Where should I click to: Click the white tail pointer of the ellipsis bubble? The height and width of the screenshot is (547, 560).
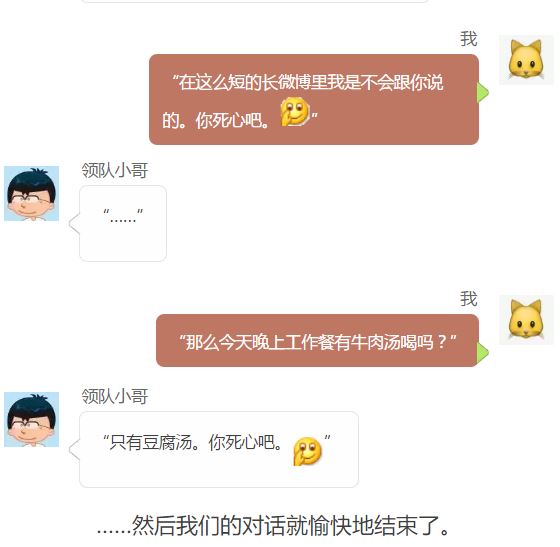pyautogui.click(x=74, y=224)
